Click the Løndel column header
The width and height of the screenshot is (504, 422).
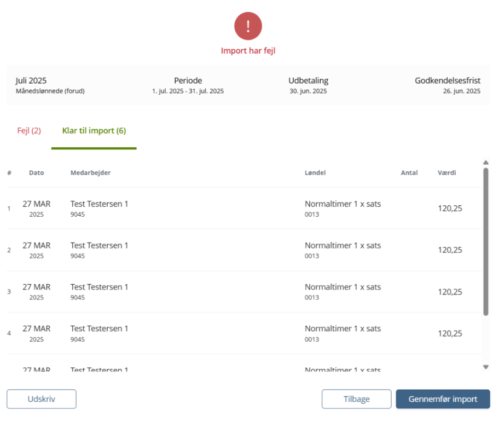click(x=315, y=172)
